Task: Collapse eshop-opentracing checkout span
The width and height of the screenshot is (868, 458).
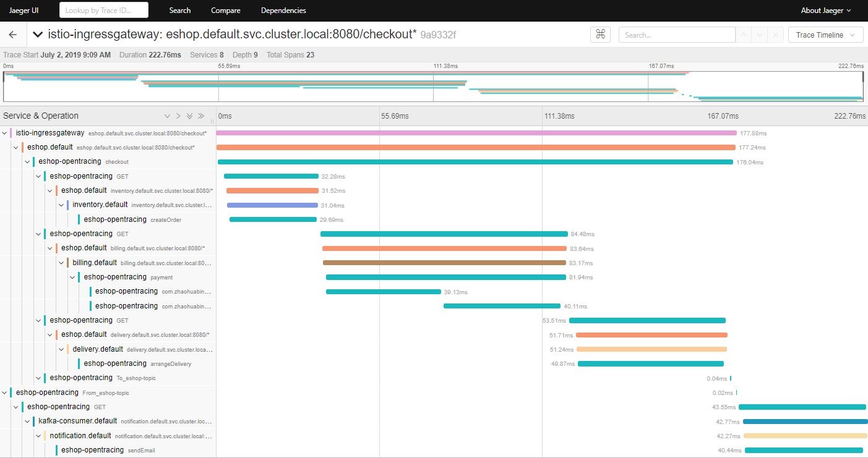Action: click(x=27, y=162)
